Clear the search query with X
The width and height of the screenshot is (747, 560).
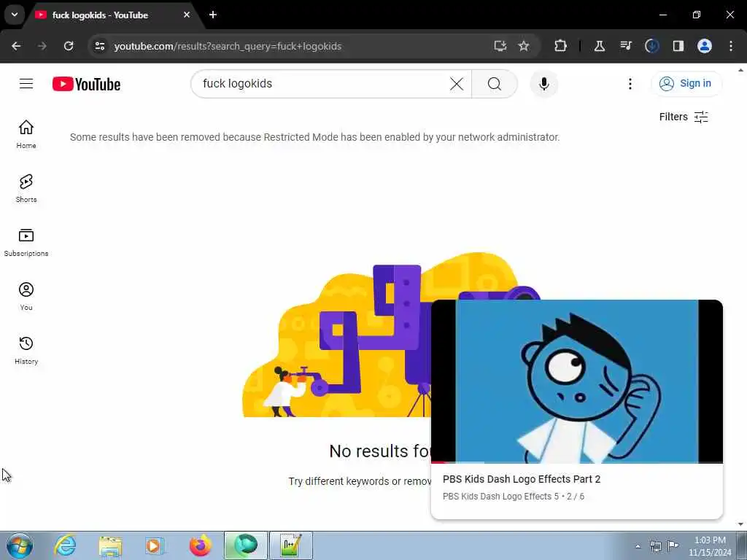click(457, 84)
